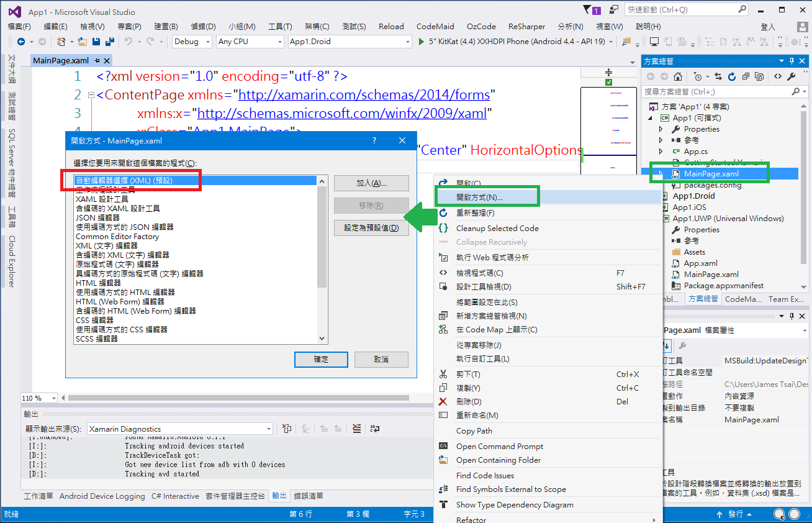Screen dimensions: 812x523
Task: Switch to the CodeMa... tab beside 方案總管
Action: click(743, 299)
